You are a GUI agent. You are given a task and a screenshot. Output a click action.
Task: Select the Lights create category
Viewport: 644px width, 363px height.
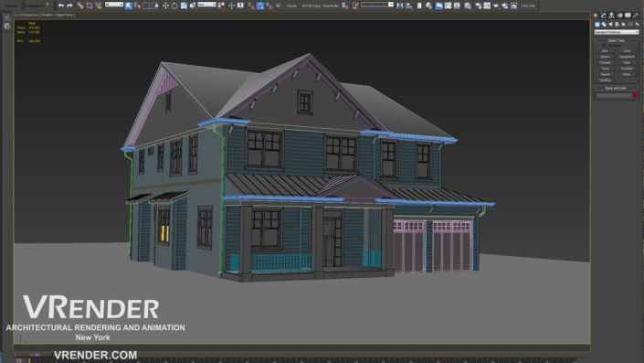(x=610, y=25)
